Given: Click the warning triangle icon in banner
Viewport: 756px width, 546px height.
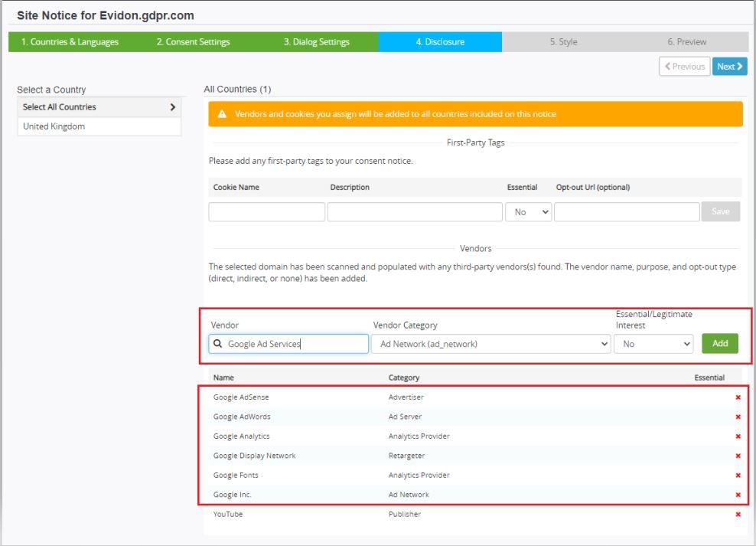Looking at the screenshot, I should 222,114.
